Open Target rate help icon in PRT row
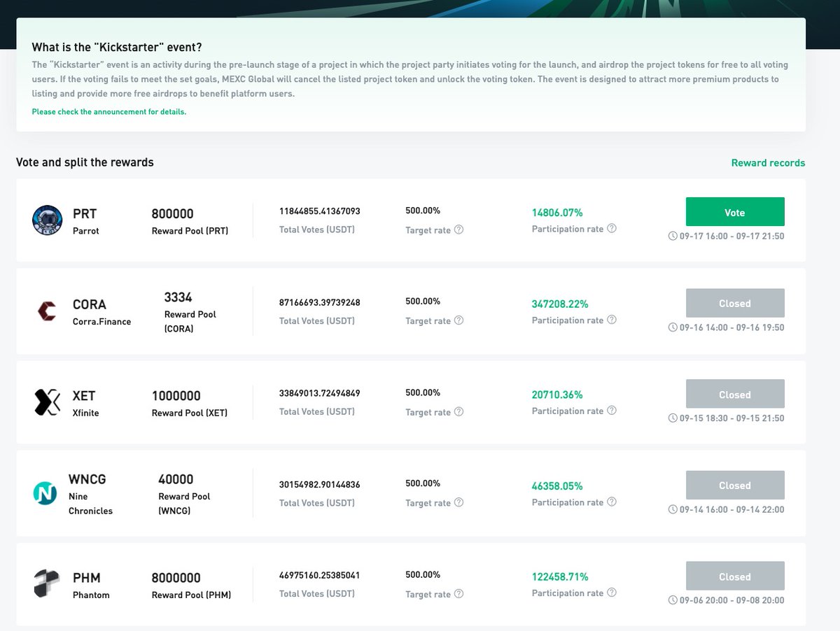This screenshot has width=840, height=631. point(459,229)
